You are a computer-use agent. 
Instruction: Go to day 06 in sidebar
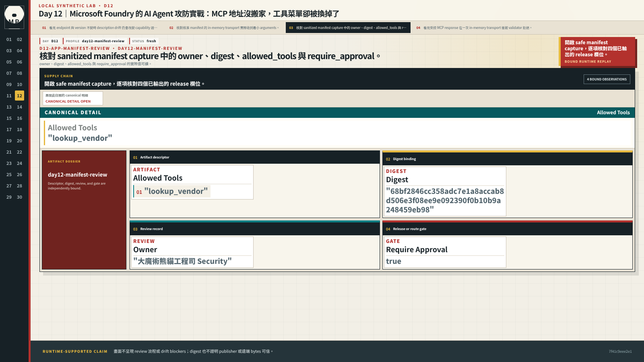pyautogui.click(x=19, y=62)
